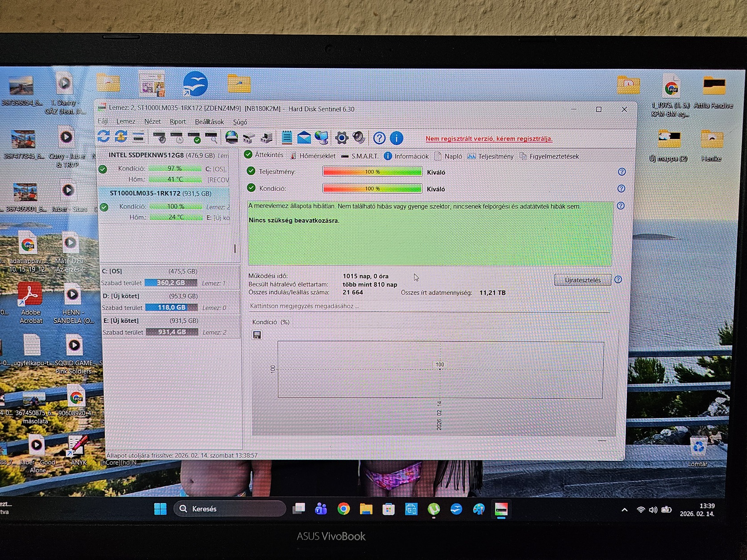Switch to the Áttekintés tab

(264, 155)
